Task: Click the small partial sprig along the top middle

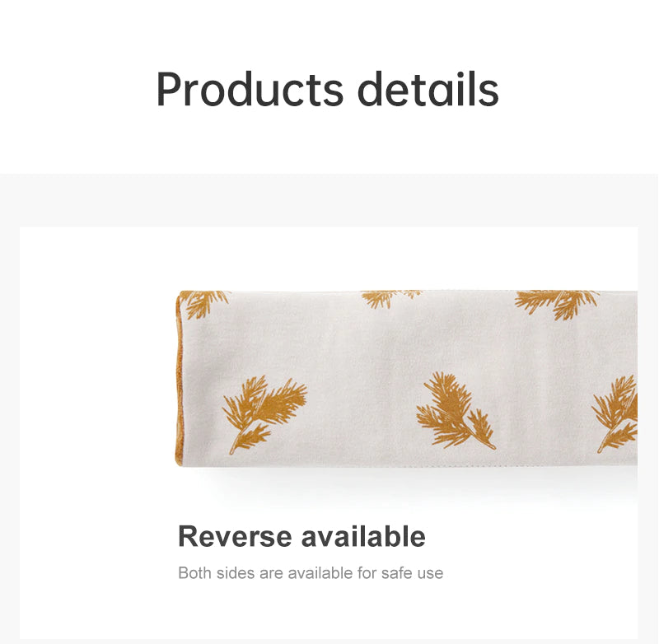Action: pyautogui.click(x=390, y=299)
